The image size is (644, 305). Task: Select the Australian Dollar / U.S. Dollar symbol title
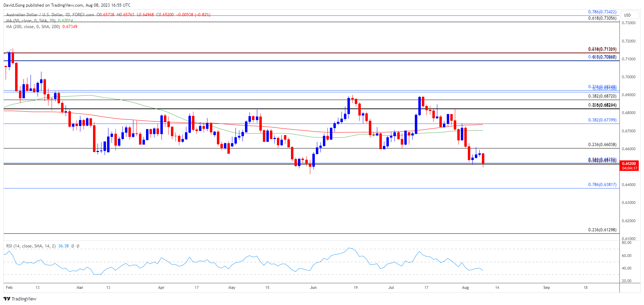pyautogui.click(x=35, y=15)
